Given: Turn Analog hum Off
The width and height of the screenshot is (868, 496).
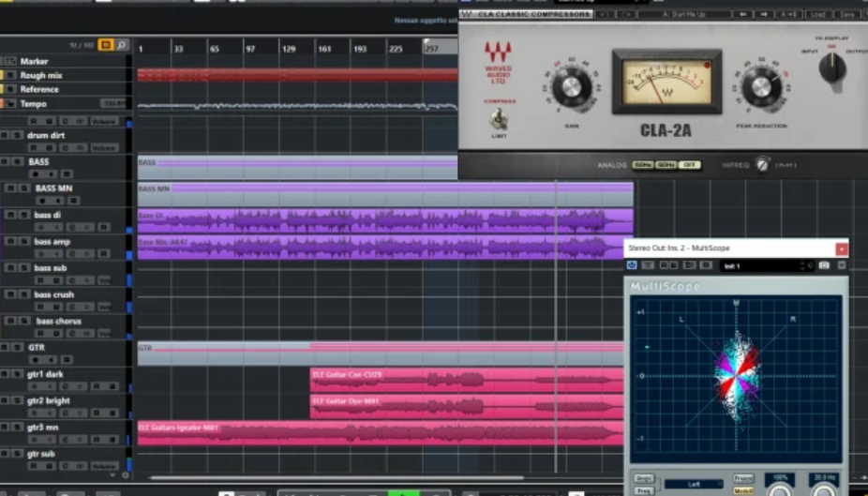Looking at the screenshot, I should point(690,165).
